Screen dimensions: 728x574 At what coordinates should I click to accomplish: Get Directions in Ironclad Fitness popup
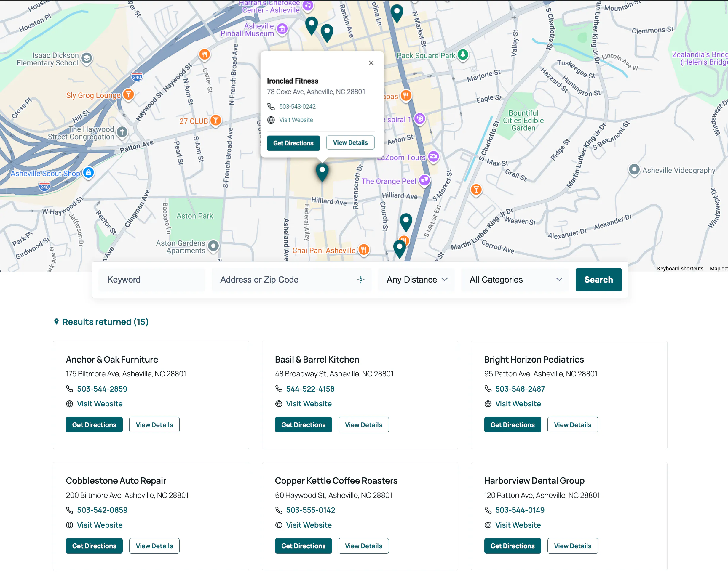pyautogui.click(x=293, y=143)
